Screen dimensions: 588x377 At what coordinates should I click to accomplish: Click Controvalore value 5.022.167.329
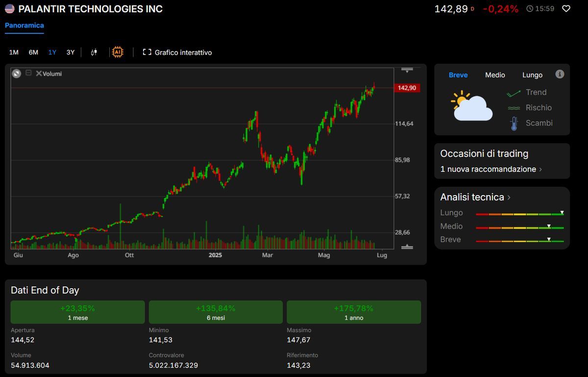173,365
